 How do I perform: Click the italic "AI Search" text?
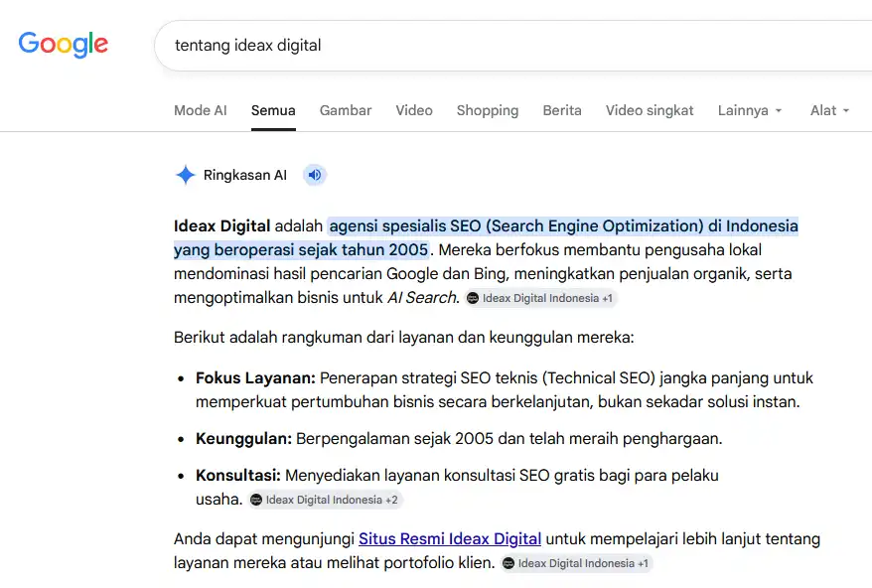point(423,298)
